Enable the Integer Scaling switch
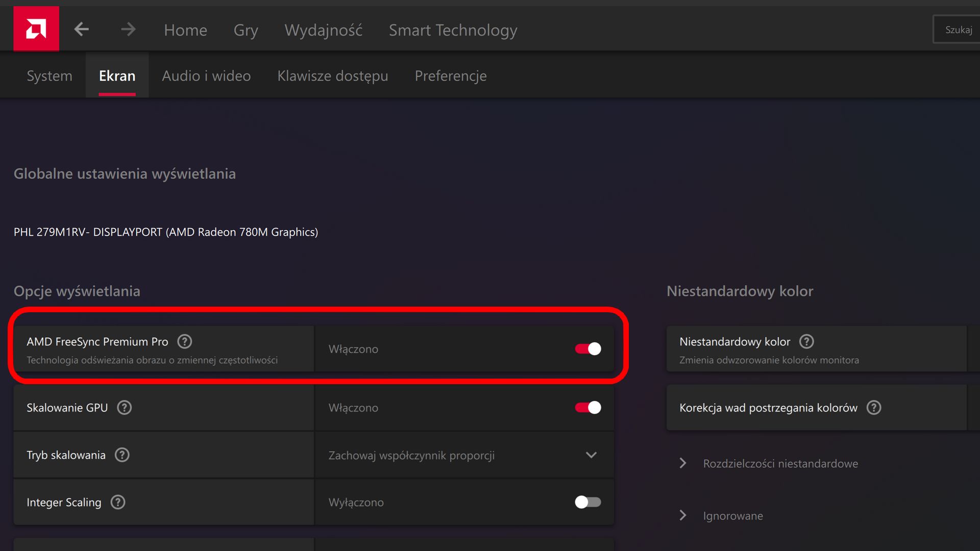The width and height of the screenshot is (980, 551). (x=587, y=502)
